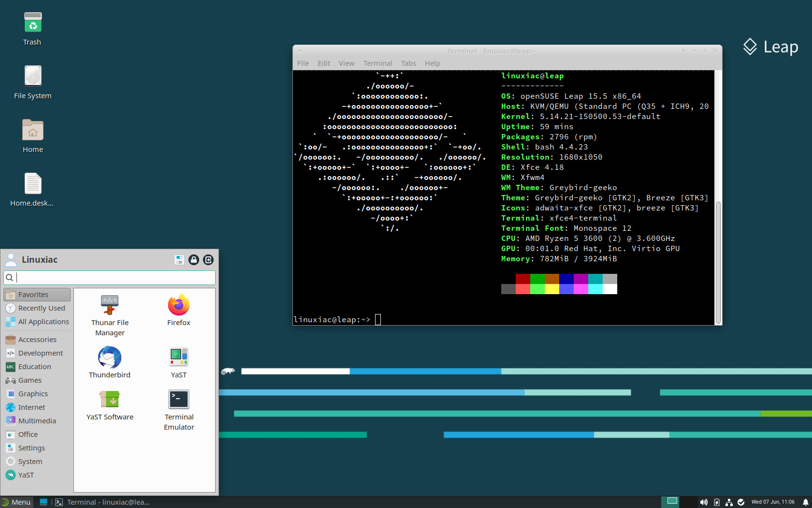This screenshot has height=508, width=812.
Task: Click the Packages: 2796 (rpm) line
Action: click(x=549, y=137)
